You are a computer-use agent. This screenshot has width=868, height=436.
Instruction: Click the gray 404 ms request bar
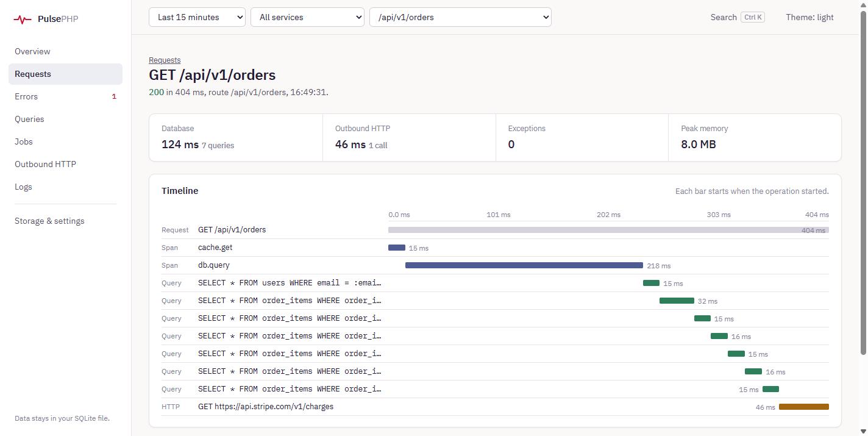(x=608, y=230)
